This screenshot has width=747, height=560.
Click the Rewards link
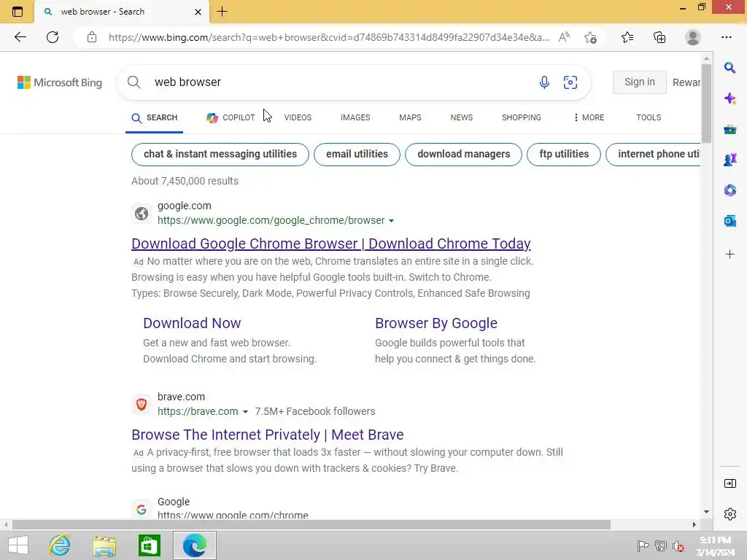coord(686,82)
